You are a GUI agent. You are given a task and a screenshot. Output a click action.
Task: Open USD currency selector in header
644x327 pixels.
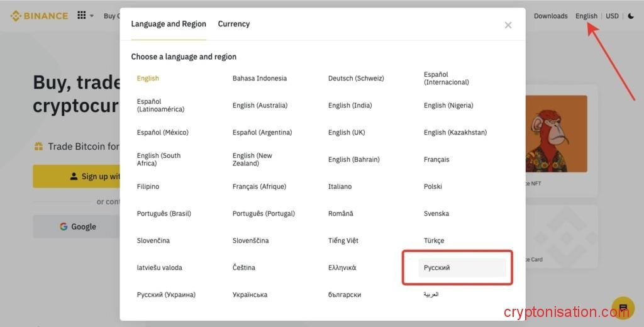612,16
